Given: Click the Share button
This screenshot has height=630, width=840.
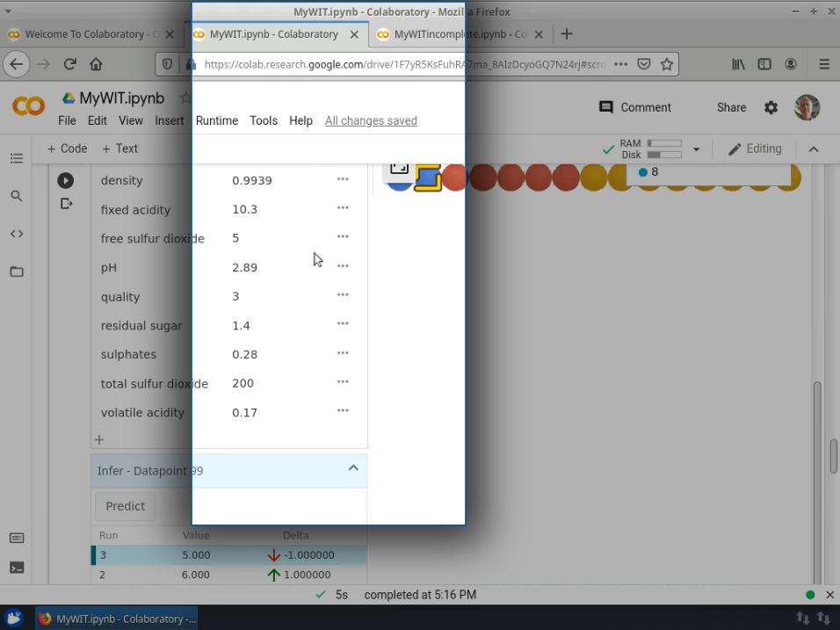Looking at the screenshot, I should coord(731,107).
